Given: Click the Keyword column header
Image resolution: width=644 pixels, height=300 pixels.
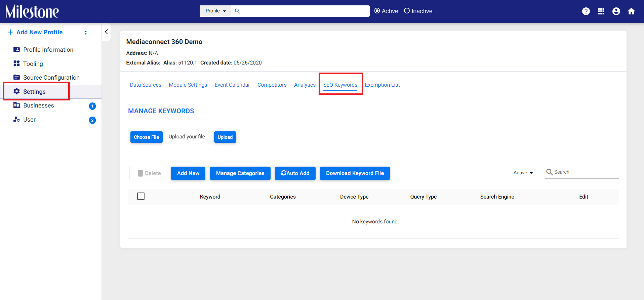Looking at the screenshot, I should click(210, 197).
